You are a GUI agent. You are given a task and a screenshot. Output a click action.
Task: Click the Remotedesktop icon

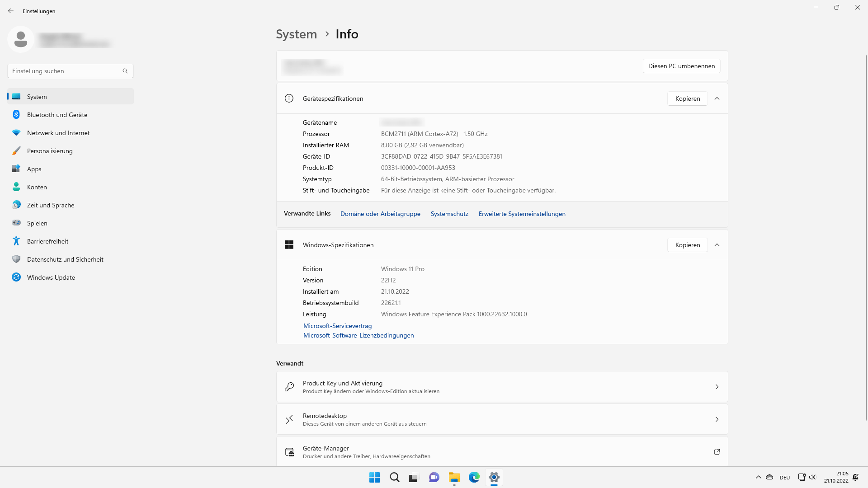click(x=289, y=419)
